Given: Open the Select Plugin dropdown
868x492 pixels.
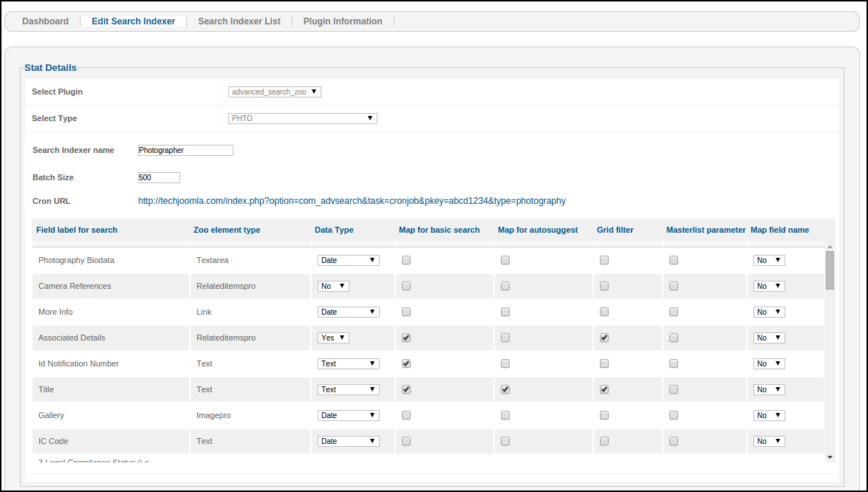Looking at the screenshot, I should click(x=274, y=92).
